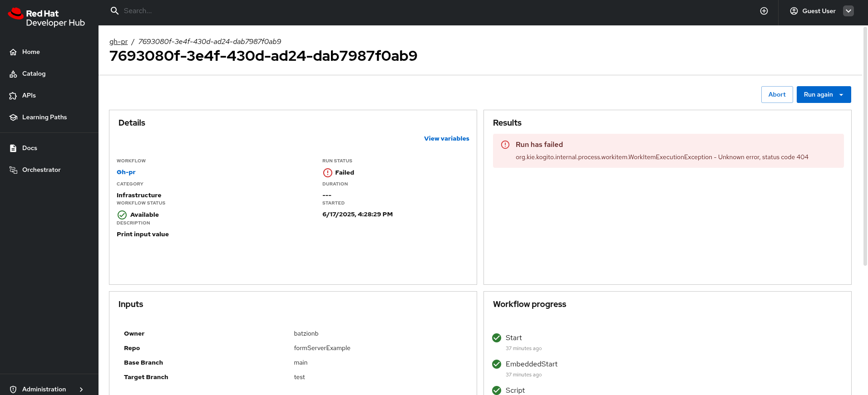Image resolution: width=868 pixels, height=395 pixels.
Task: Open the Run again dropdown caret
Action: 841,95
